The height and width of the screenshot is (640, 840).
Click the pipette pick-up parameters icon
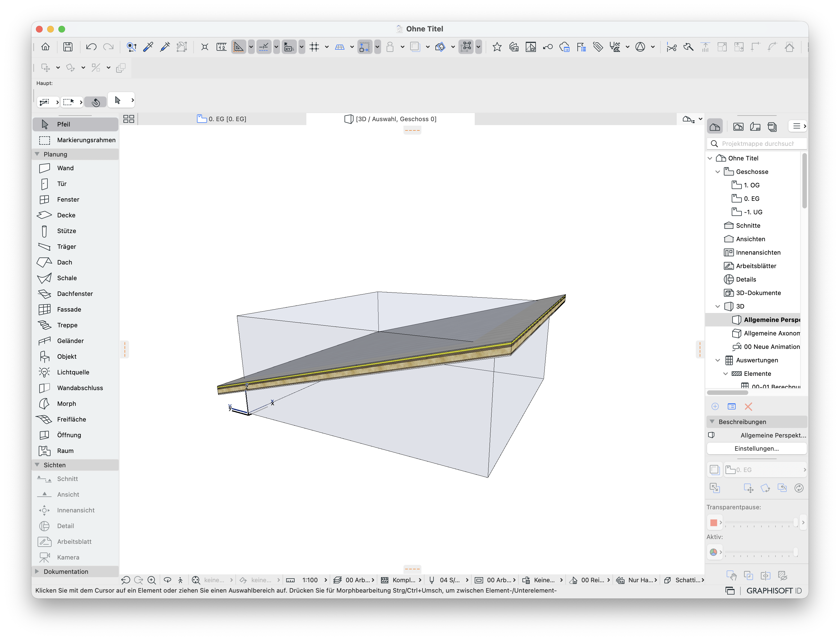tap(148, 47)
